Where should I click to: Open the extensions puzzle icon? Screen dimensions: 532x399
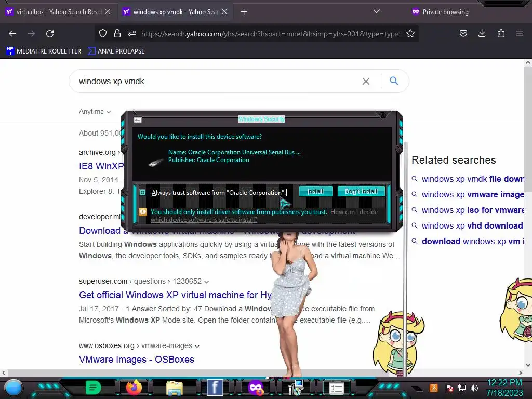[x=501, y=33]
